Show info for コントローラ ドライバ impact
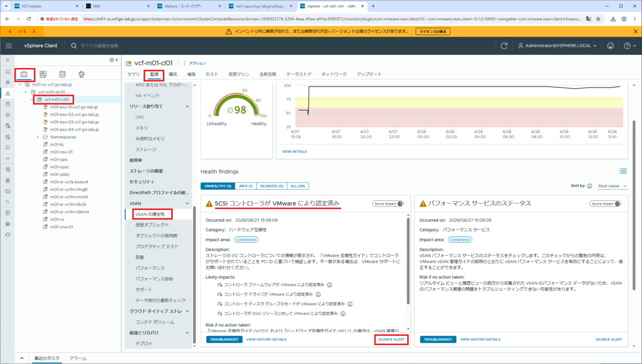 point(318,295)
